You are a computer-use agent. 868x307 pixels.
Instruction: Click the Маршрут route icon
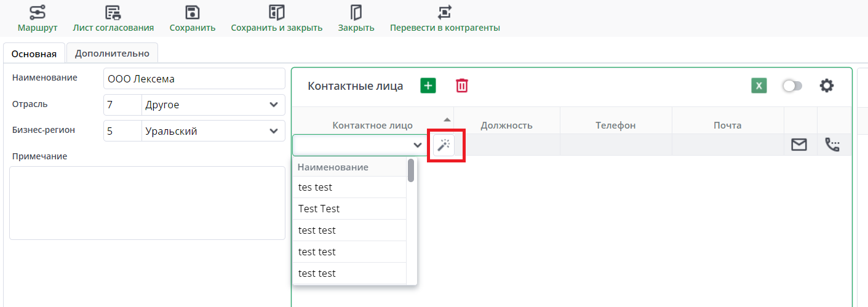(x=38, y=12)
